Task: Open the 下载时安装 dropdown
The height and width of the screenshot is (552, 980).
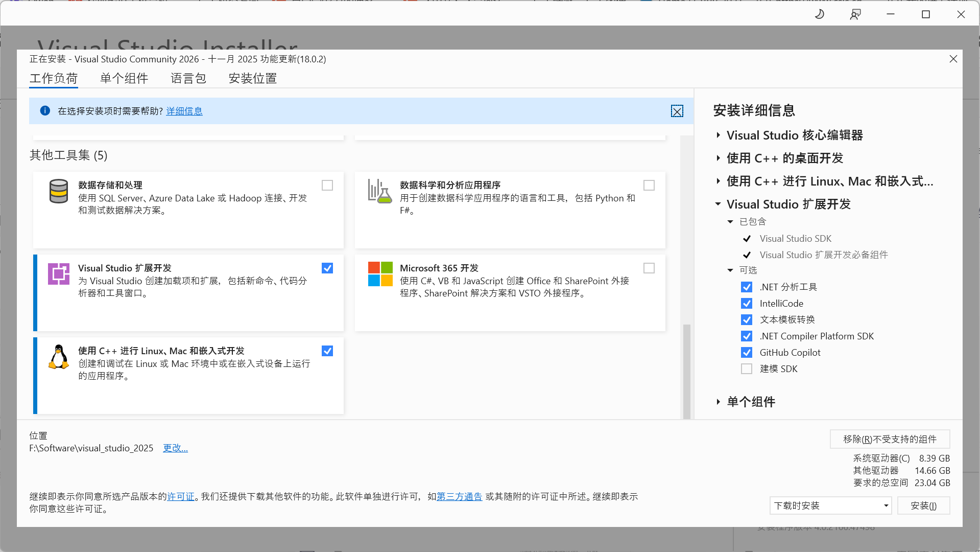Action: pyautogui.click(x=830, y=506)
